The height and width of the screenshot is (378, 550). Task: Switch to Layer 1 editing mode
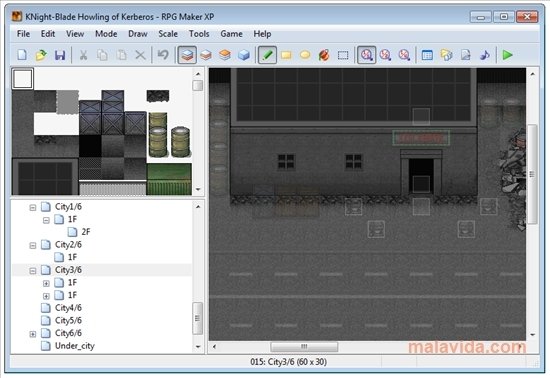(x=187, y=55)
